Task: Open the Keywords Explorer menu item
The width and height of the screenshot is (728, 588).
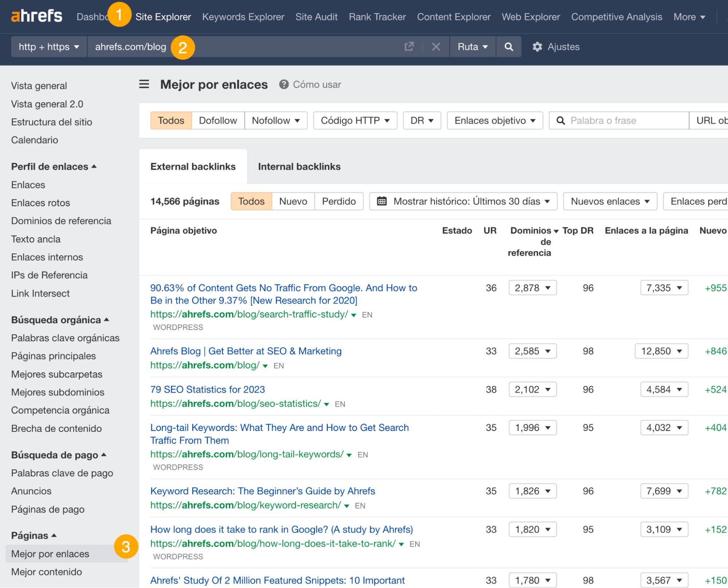Action: pyautogui.click(x=243, y=16)
